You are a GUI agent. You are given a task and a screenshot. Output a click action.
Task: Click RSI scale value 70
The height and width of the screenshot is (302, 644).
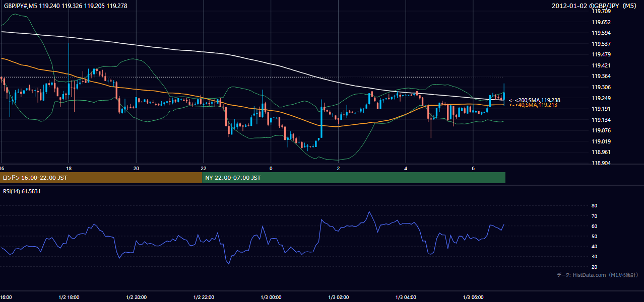(594, 216)
